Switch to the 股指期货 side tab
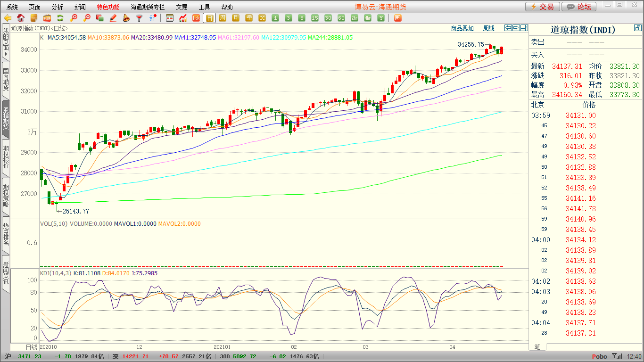 (x=6, y=119)
